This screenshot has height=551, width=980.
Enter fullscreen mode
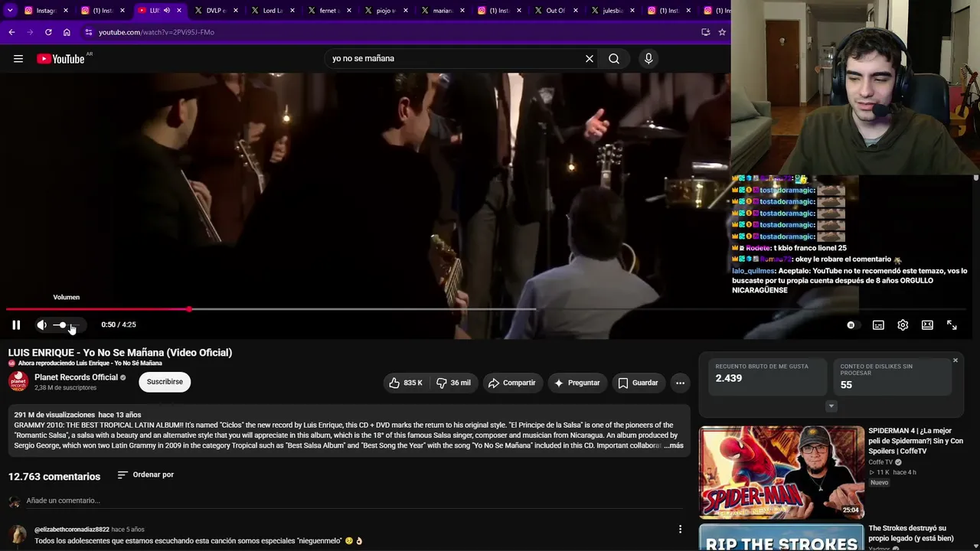click(952, 325)
